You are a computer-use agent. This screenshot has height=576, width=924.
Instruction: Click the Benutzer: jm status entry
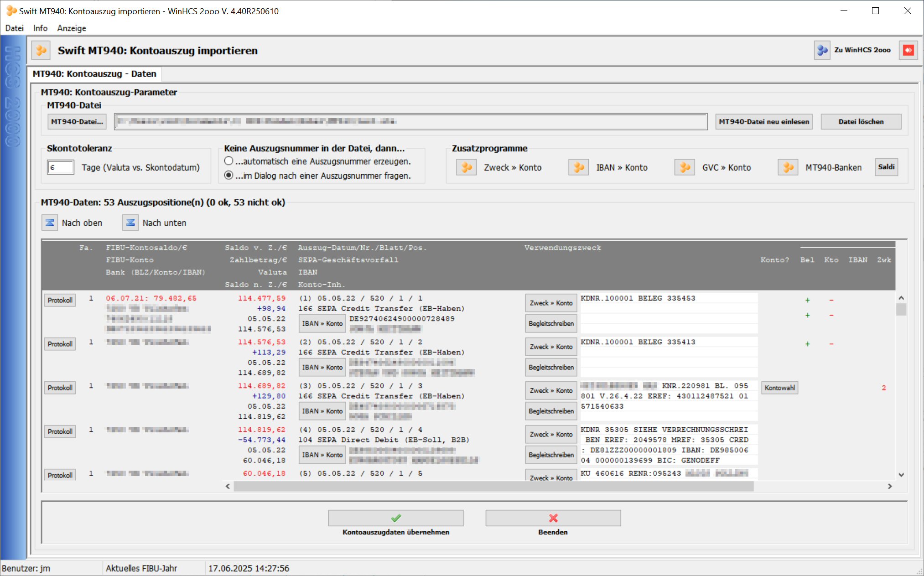pos(26,568)
